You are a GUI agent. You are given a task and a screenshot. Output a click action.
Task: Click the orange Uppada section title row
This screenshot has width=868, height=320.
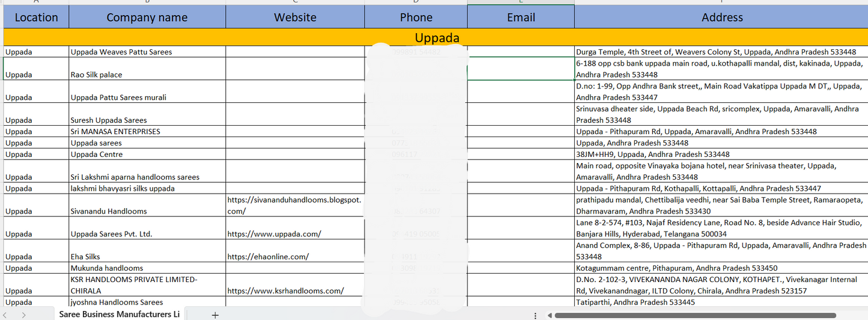click(436, 38)
